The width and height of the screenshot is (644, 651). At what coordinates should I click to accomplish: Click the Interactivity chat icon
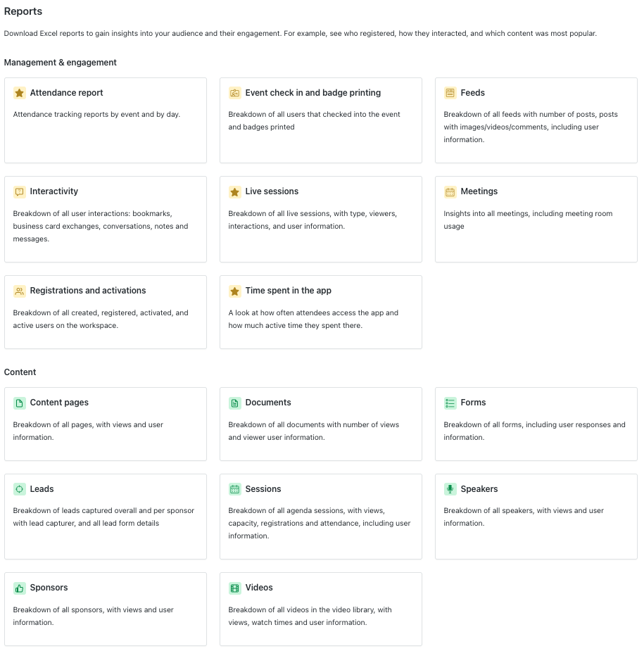[20, 192]
